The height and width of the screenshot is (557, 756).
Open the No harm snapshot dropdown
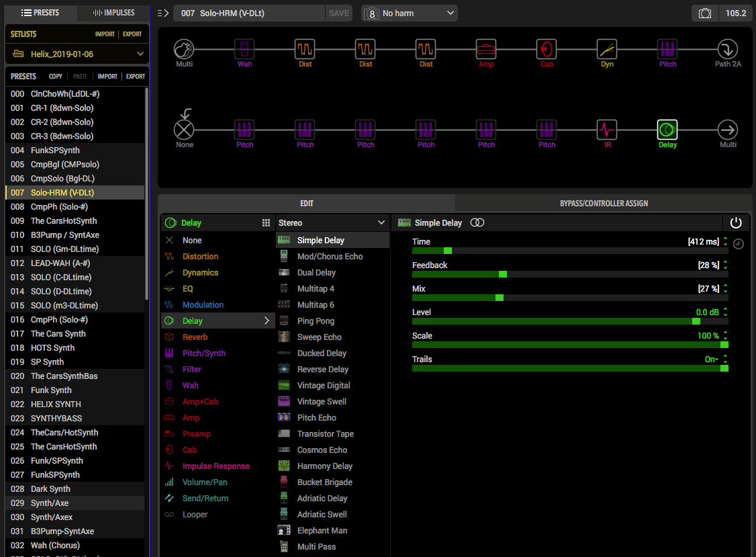pyautogui.click(x=410, y=13)
